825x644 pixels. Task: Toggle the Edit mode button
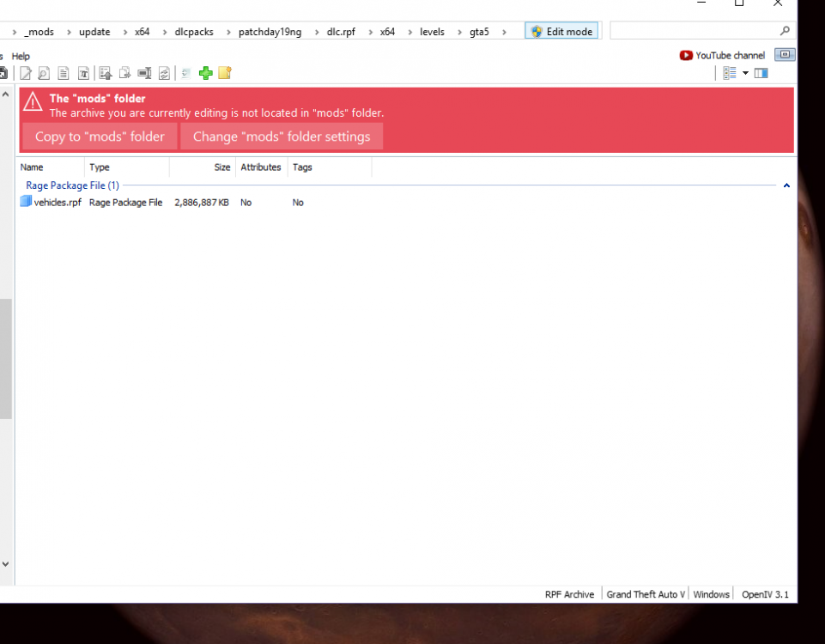tap(561, 31)
